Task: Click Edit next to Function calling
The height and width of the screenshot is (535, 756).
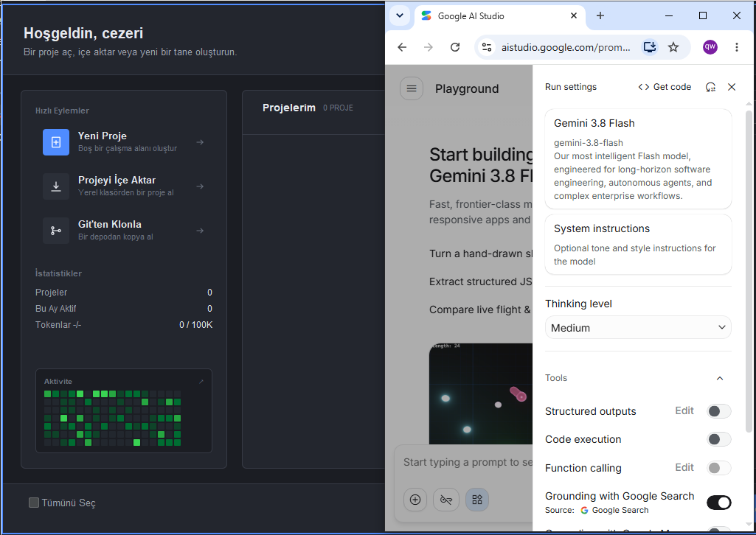Action: tap(684, 468)
